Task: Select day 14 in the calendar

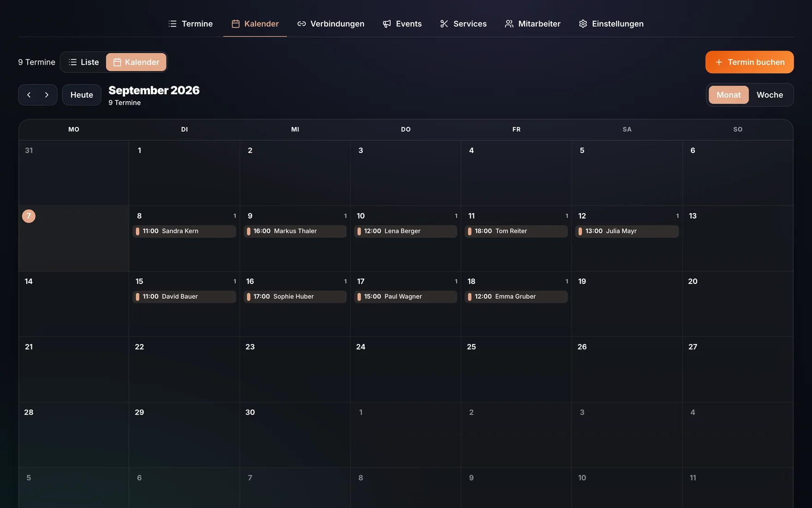Action: 74,304
